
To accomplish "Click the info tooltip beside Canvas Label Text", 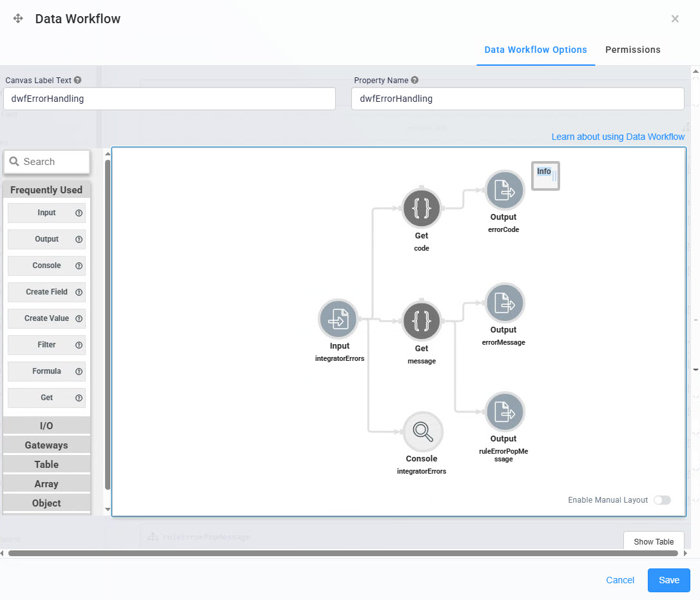I will click(x=77, y=80).
